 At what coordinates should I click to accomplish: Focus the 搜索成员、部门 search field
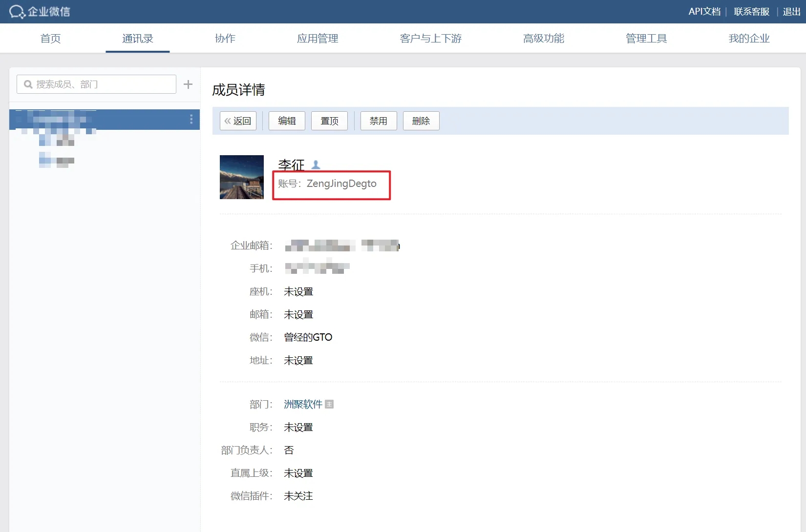(x=103, y=84)
